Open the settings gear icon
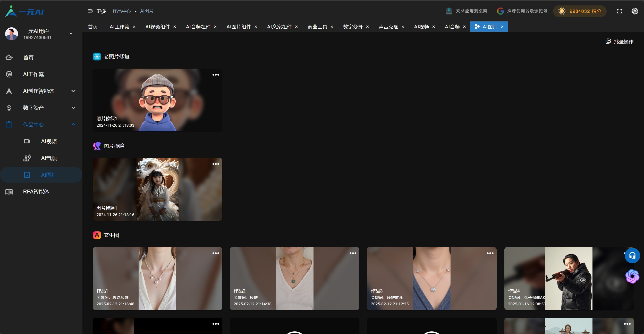 point(635,11)
